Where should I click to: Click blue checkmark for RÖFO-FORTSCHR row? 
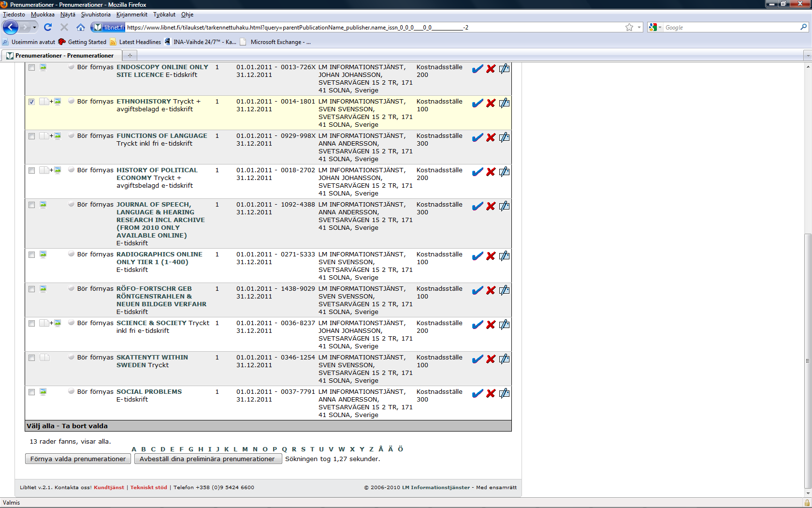click(x=478, y=290)
